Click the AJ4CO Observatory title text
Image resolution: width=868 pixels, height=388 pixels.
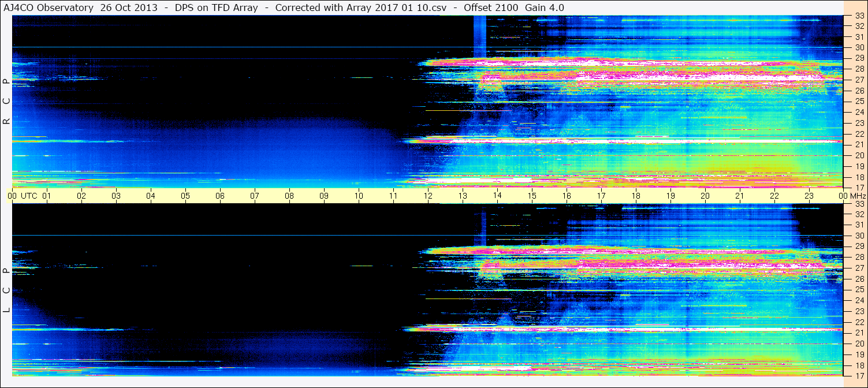49,8
